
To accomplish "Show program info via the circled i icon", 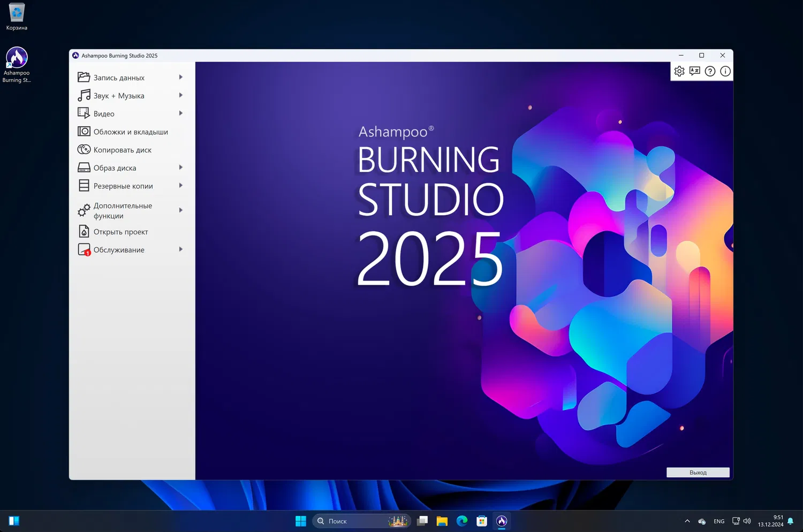I will [725, 71].
